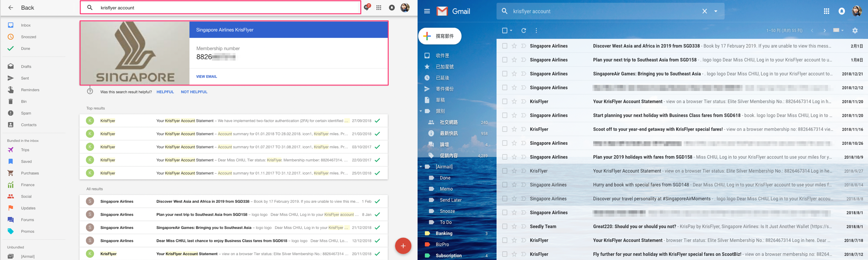Collapse the [Airmail] label group in Gmail

pos(421,167)
